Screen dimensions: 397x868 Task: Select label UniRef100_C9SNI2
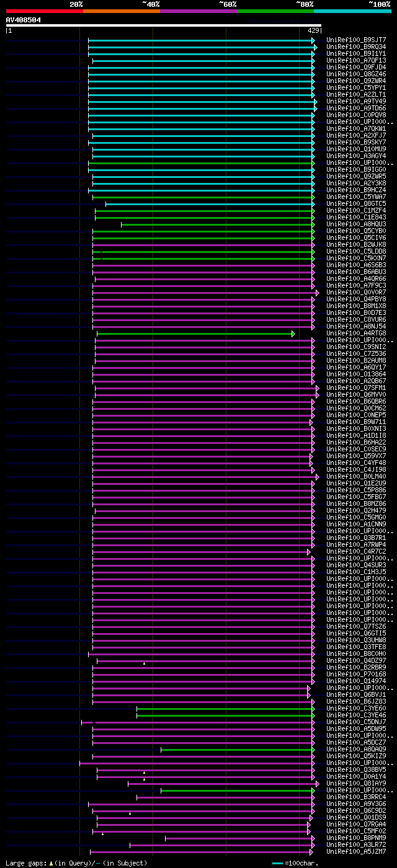(x=356, y=347)
